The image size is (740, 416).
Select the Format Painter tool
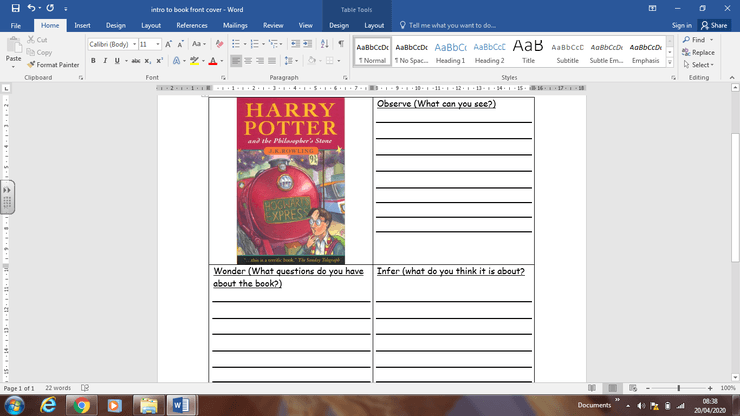(x=53, y=65)
